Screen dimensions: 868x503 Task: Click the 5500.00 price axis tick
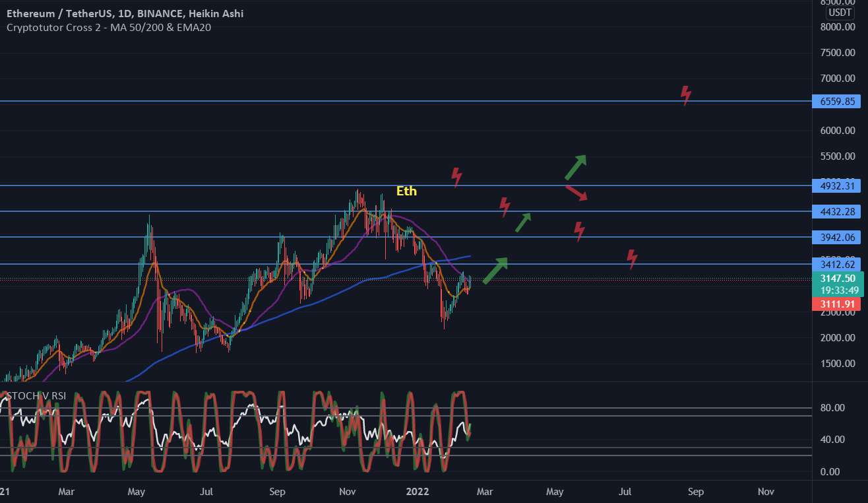tap(838, 156)
